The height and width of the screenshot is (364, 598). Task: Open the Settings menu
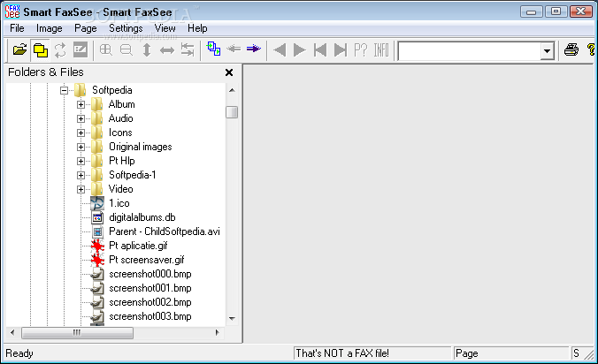[126, 28]
